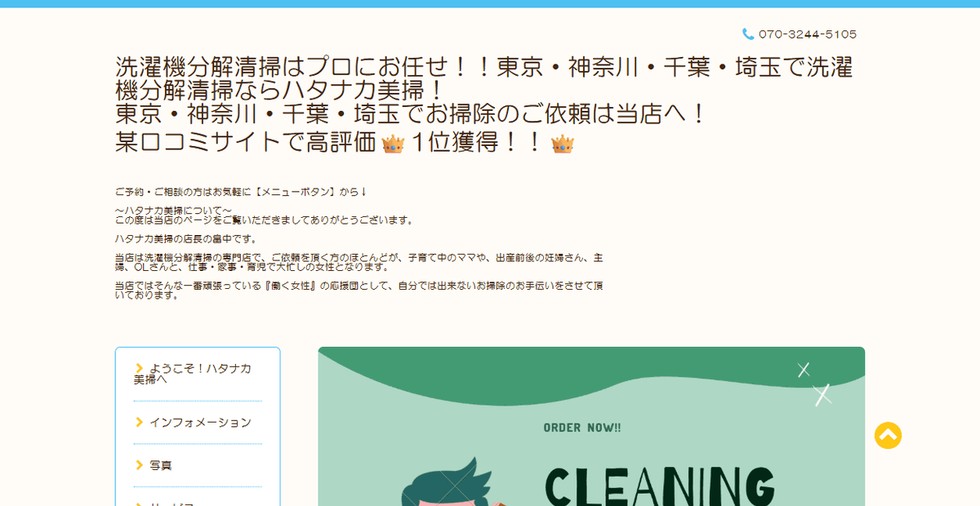Click the light blue bar at page top
This screenshot has height=506, width=980.
click(x=490, y=3)
